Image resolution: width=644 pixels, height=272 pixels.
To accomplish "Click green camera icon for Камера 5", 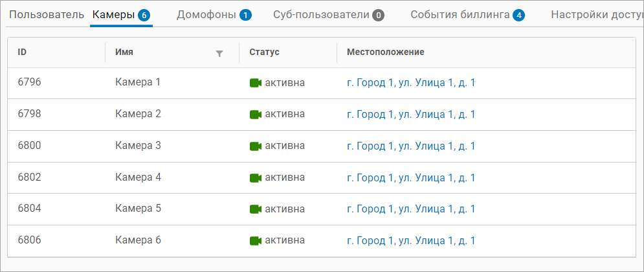I will pyautogui.click(x=255, y=209).
